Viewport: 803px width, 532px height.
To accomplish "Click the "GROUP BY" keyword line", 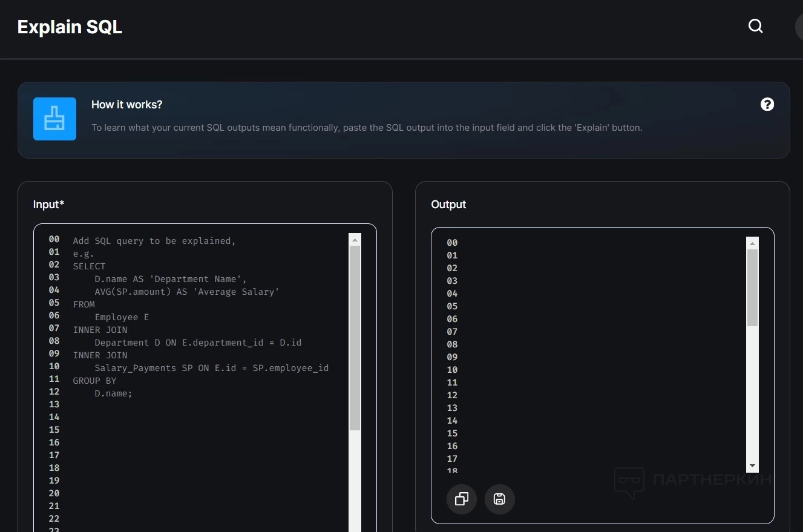I will tap(94, 381).
